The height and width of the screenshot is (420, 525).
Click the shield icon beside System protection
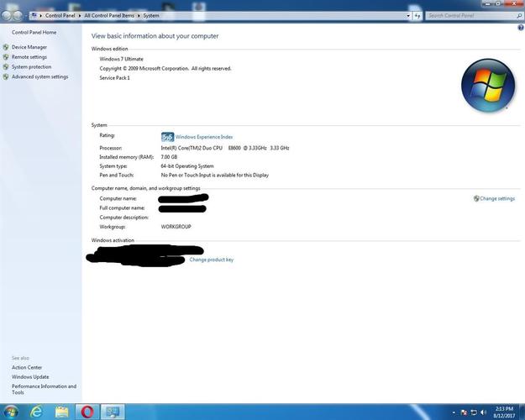click(x=6, y=67)
